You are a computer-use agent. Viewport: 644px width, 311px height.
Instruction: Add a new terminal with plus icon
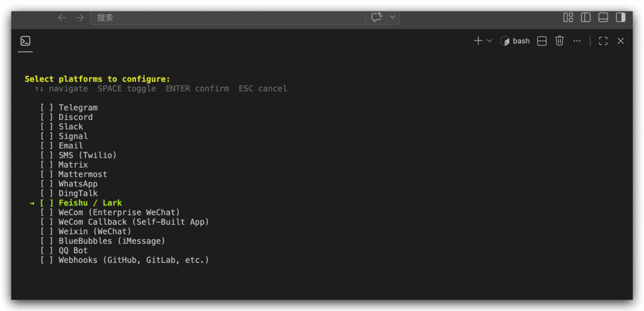pos(478,41)
